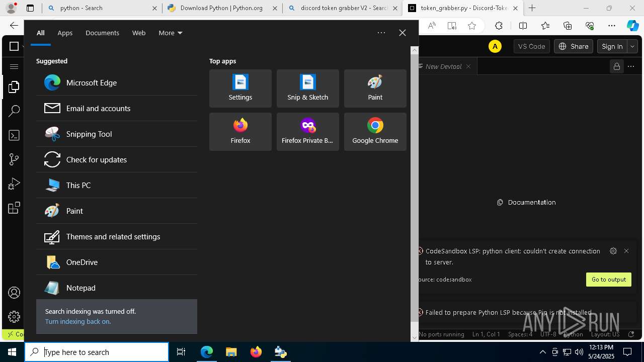Close the Windows search panel
The height and width of the screenshot is (362, 644).
coord(402,33)
